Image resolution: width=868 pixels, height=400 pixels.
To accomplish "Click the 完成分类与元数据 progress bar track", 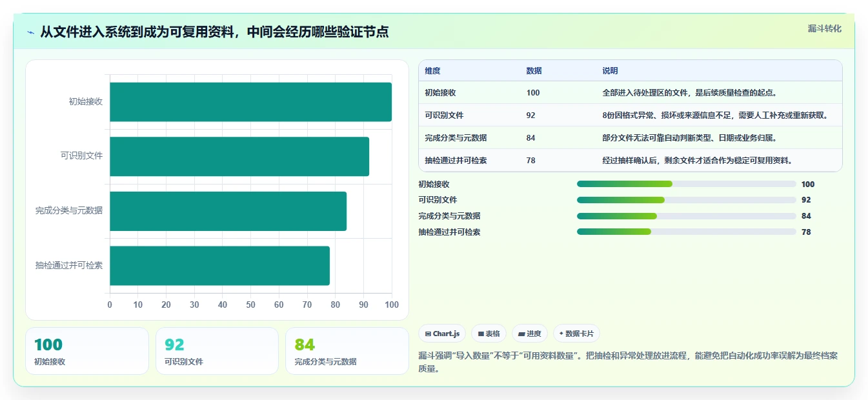I will pyautogui.click(x=686, y=216).
